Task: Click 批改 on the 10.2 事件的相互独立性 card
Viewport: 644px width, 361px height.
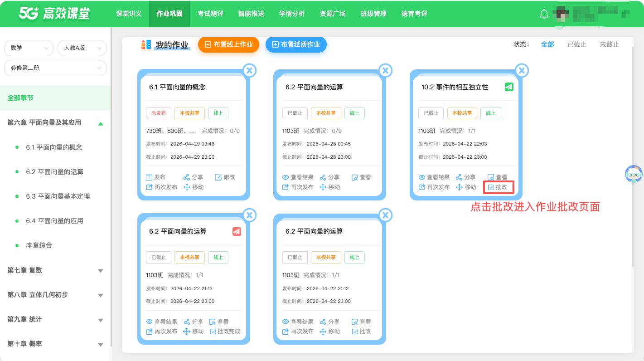Action: [x=498, y=187]
